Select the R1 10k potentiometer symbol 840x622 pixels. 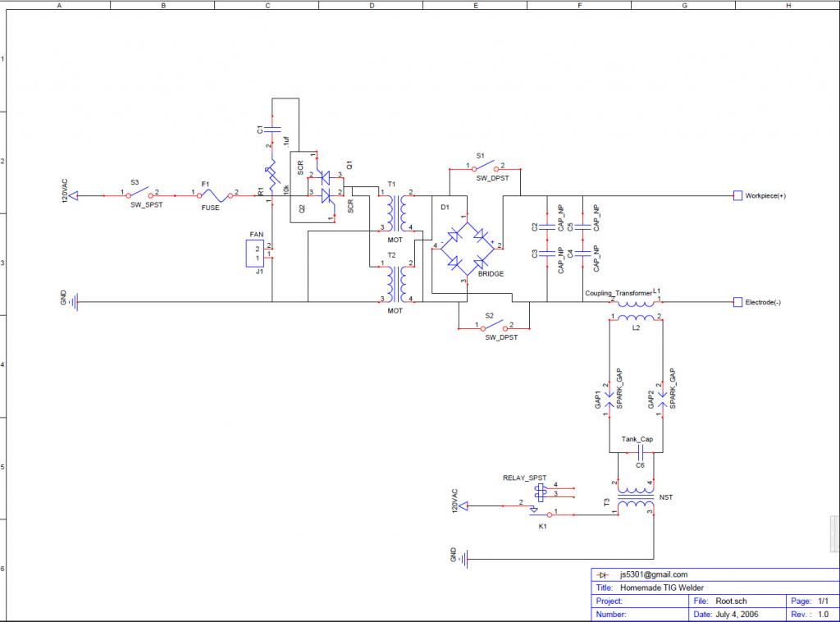pyautogui.click(x=272, y=176)
